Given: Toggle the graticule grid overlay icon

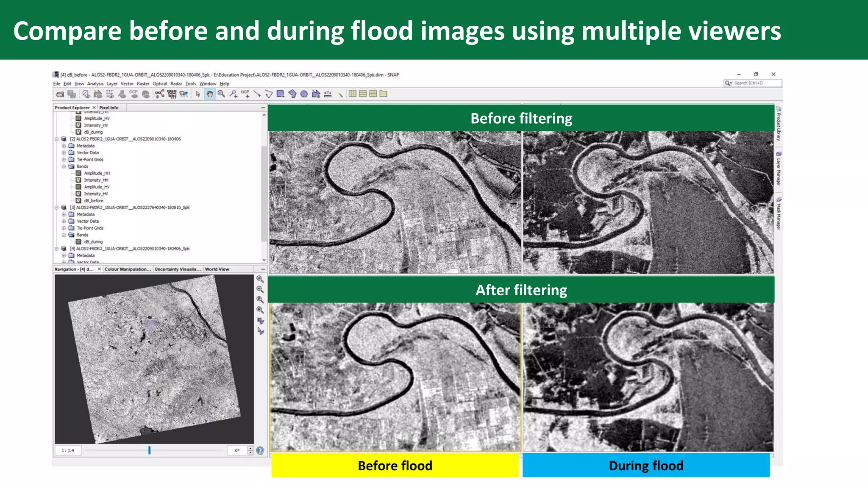Looking at the screenshot, I should click(x=110, y=94).
